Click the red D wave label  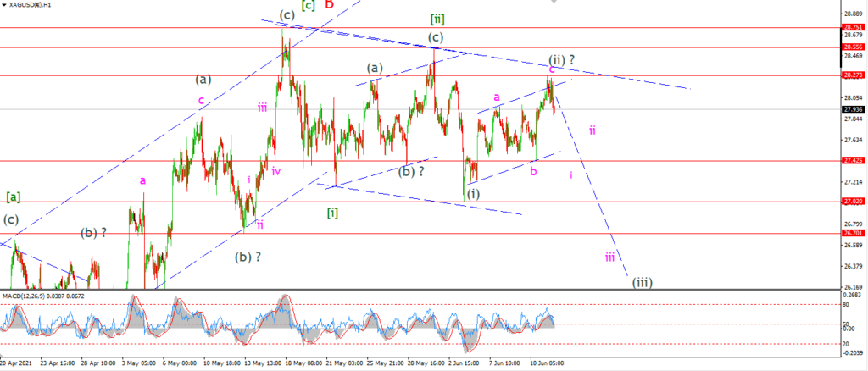tap(330, 4)
